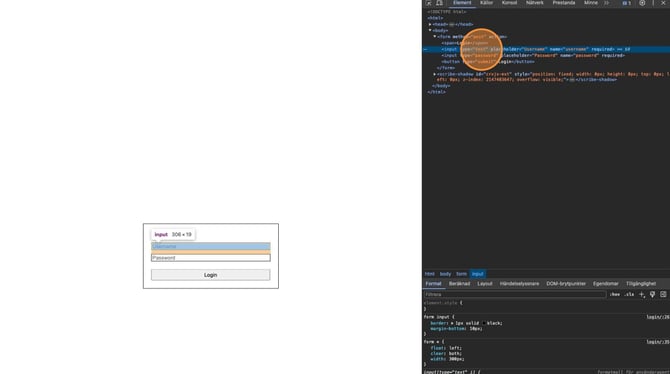The width and height of the screenshot is (670, 374).
Task: Open the DOM-brytpunkter tab
Action: coord(566,284)
